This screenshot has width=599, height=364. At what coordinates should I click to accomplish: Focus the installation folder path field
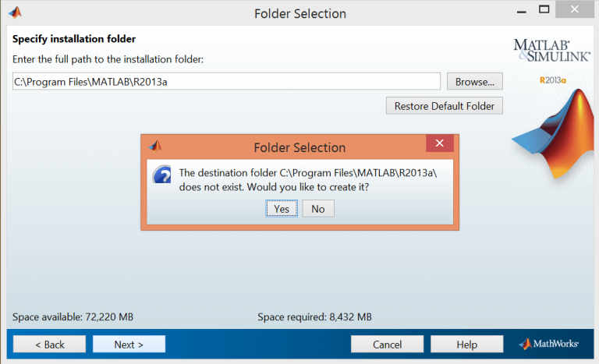[x=226, y=81]
